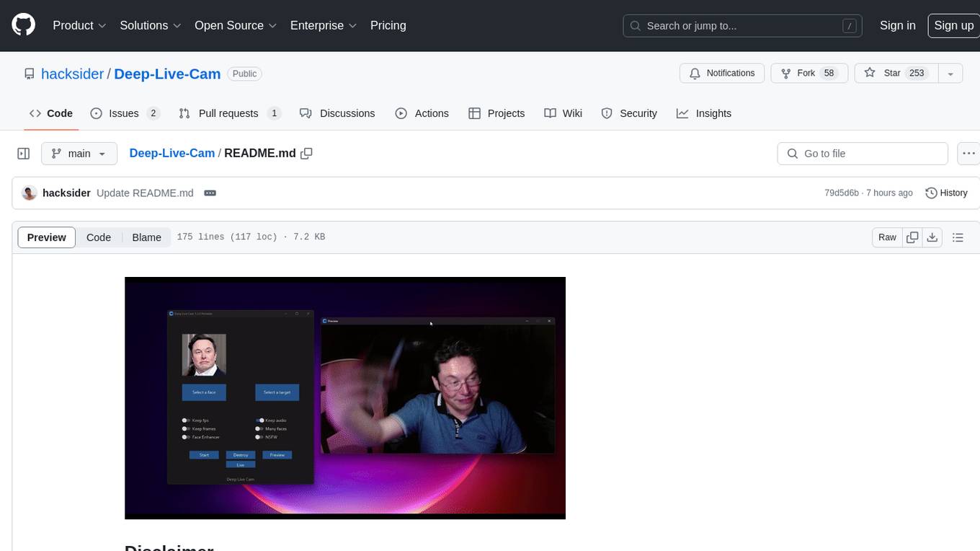Screen dimensions: 980x551
Task: Copy the README.md file path
Action: click(x=306, y=154)
